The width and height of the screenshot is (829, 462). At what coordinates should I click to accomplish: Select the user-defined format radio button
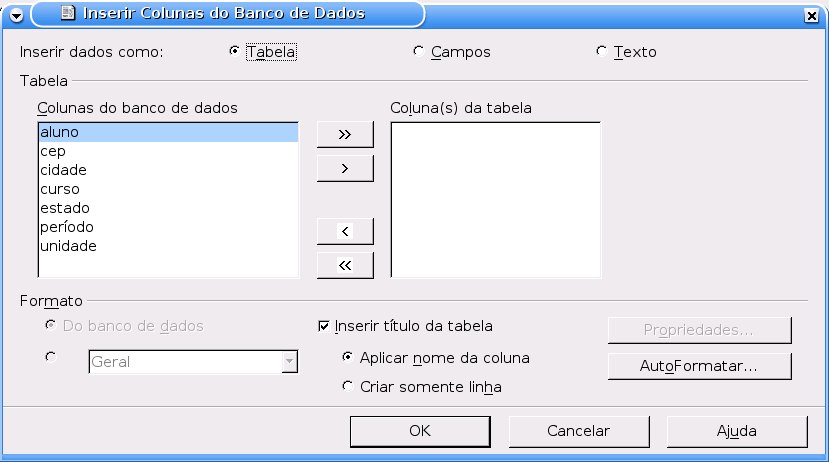51,357
